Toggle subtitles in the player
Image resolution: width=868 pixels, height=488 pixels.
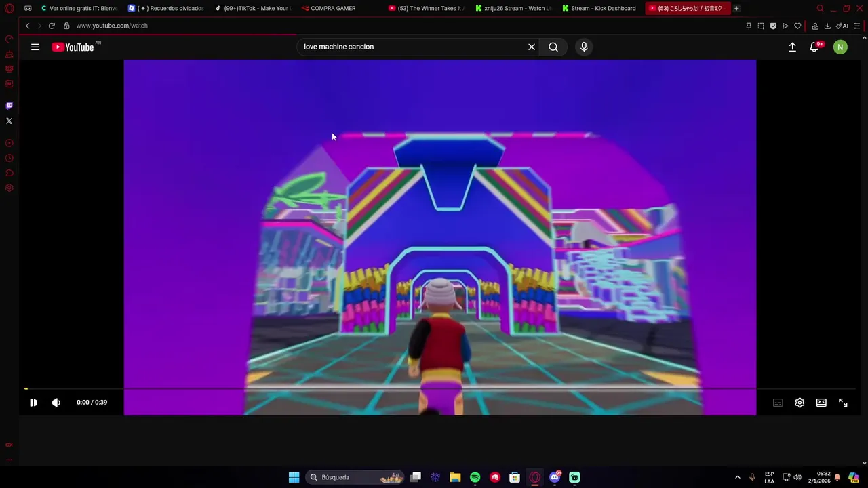click(778, 403)
